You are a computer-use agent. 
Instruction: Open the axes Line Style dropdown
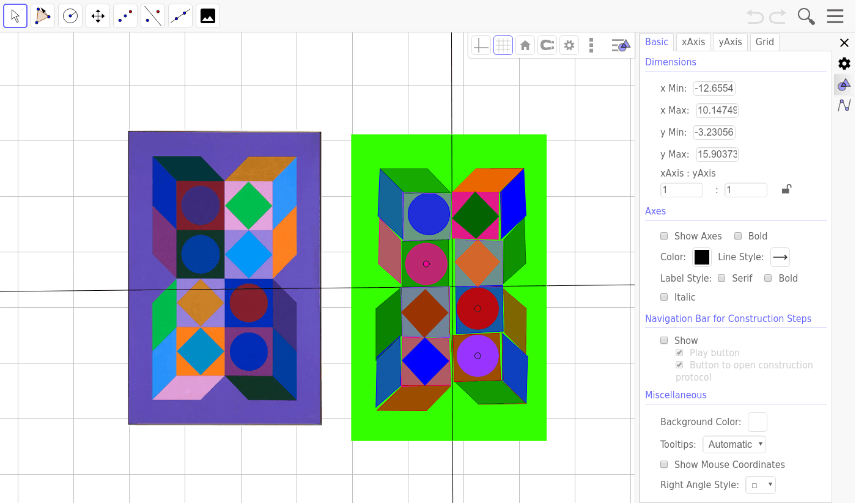pyautogui.click(x=780, y=257)
